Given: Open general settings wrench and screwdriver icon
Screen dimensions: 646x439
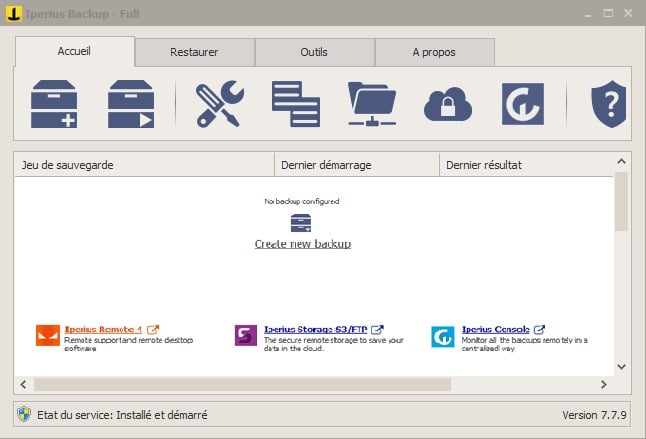Looking at the screenshot, I should click(218, 104).
